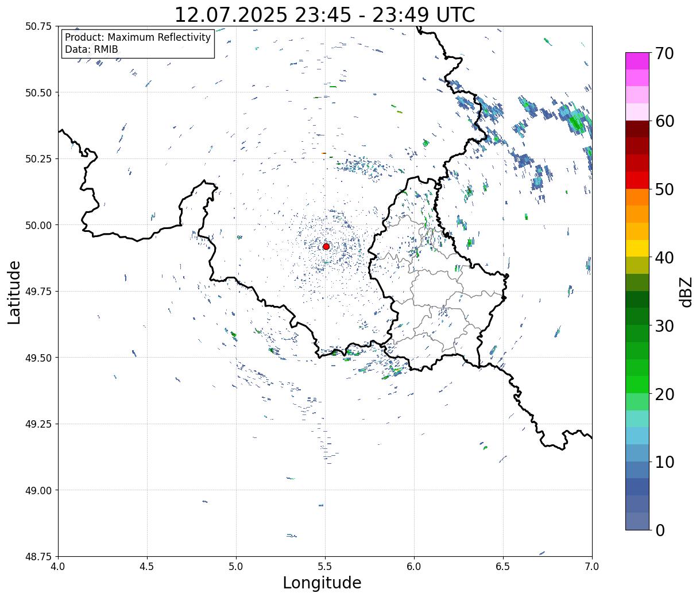Click the latitude tick label 49.75

tap(38, 292)
